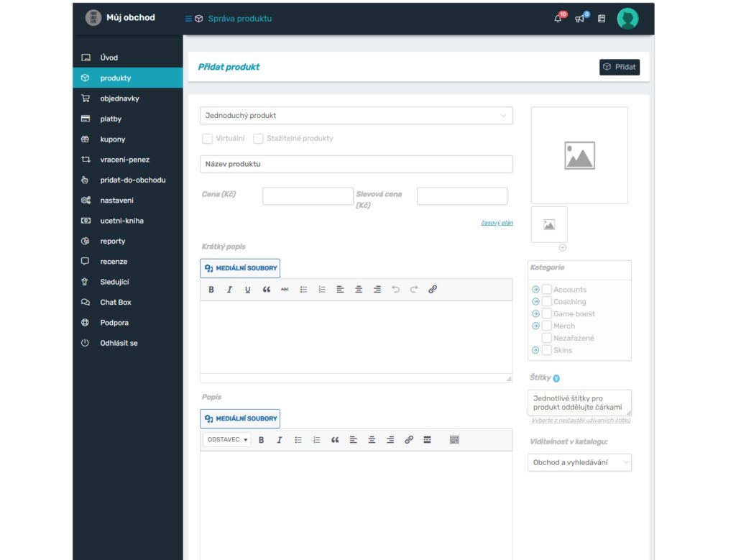The image size is (736, 560).
Task: Go to Úvod in sidebar
Action: click(x=128, y=58)
